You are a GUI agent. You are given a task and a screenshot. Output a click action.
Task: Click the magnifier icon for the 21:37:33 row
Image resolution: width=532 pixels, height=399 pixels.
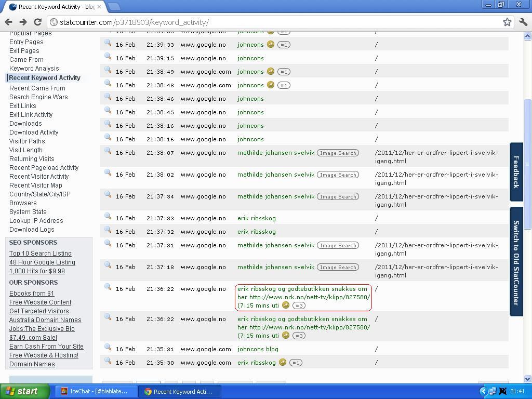[108, 216]
